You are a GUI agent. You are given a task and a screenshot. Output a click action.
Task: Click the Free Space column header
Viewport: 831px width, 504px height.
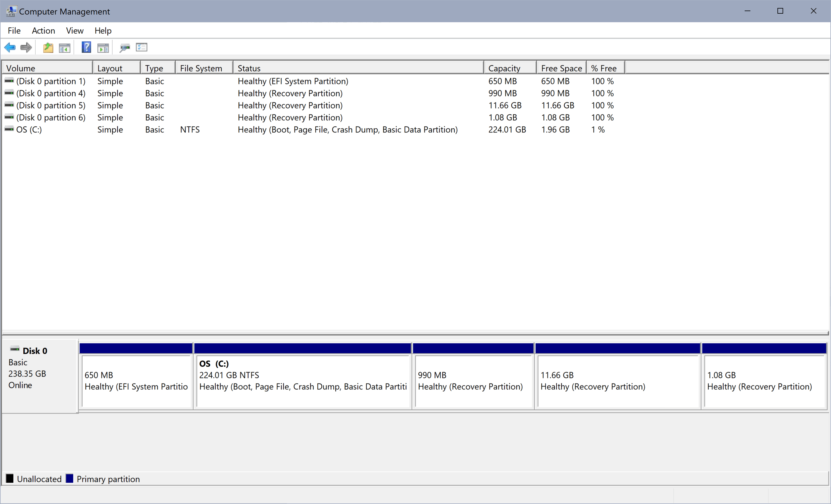tap(561, 68)
